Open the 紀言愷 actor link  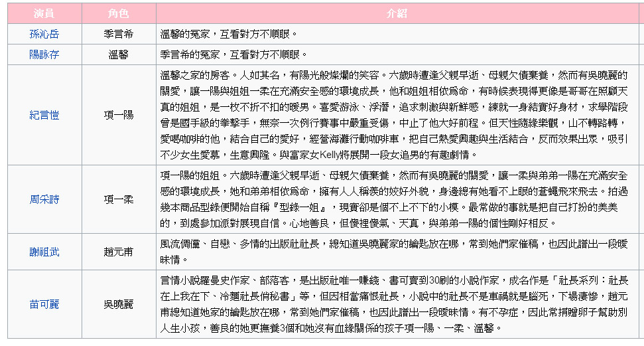[x=44, y=115]
